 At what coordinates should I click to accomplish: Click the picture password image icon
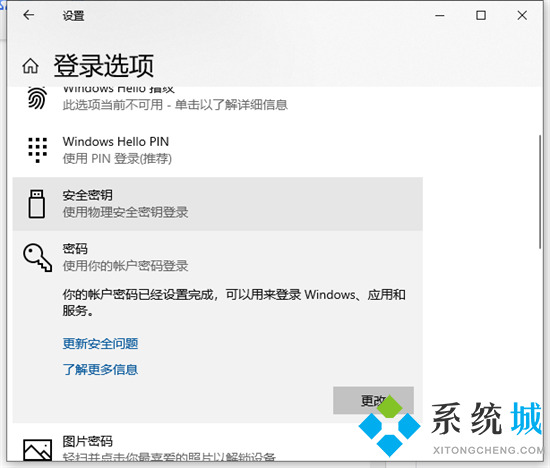38,450
